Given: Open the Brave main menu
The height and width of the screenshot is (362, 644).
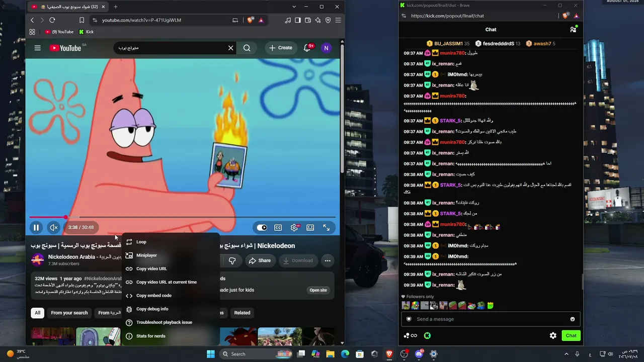Looking at the screenshot, I should click(x=338, y=20).
